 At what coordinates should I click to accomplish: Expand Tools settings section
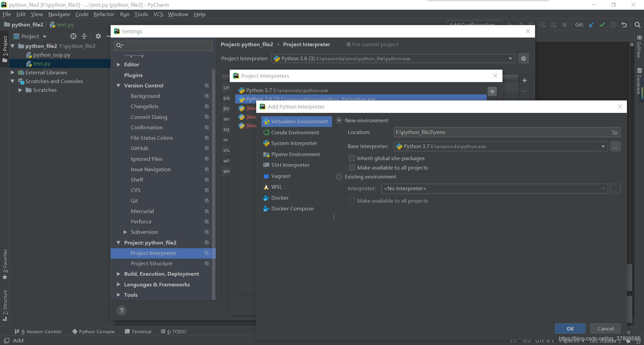tap(118, 295)
